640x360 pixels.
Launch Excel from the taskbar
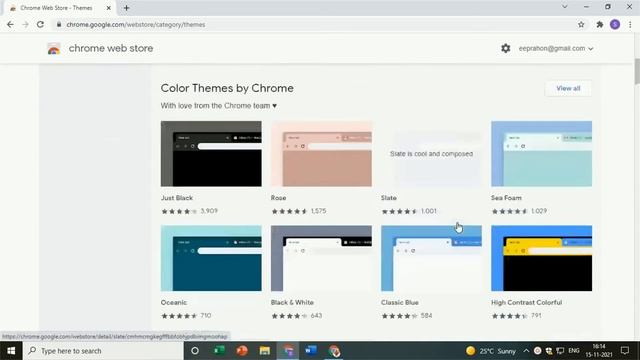click(219, 351)
